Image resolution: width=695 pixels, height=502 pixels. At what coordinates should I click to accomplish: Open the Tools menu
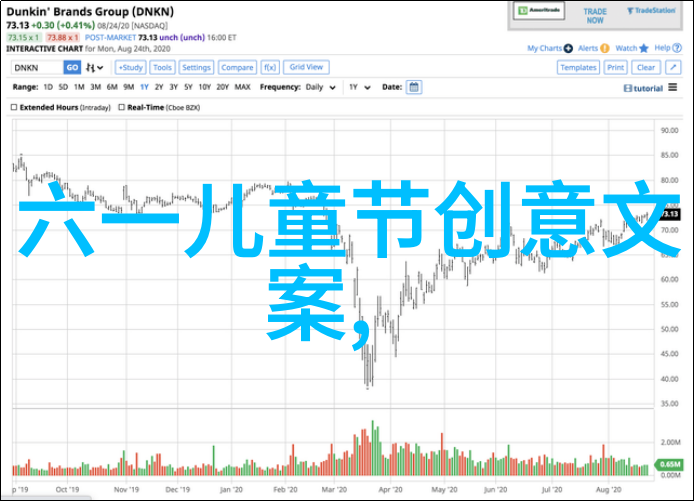(162, 68)
